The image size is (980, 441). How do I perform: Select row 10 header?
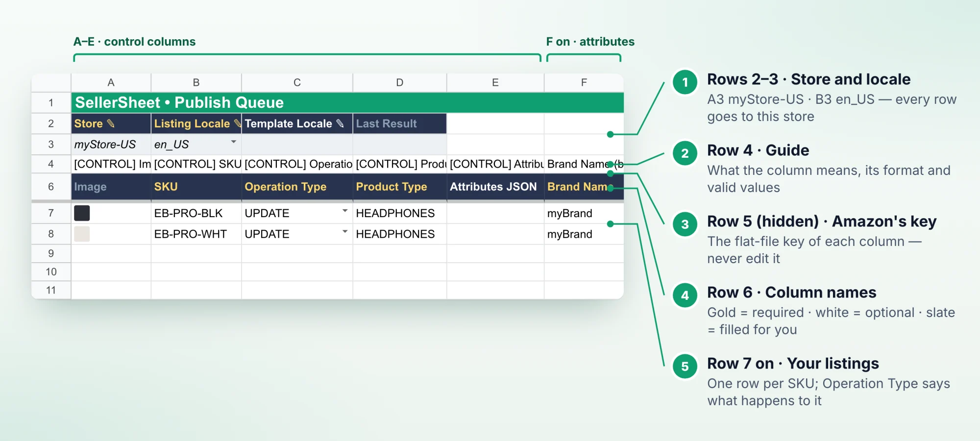[x=51, y=271]
